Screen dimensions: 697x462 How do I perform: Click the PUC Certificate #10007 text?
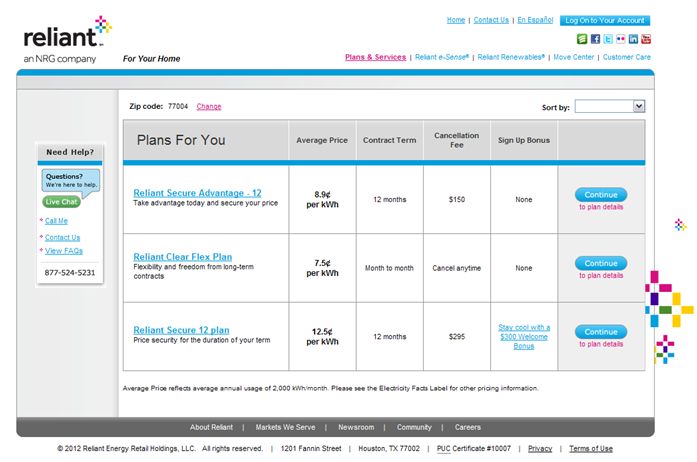[x=474, y=449]
